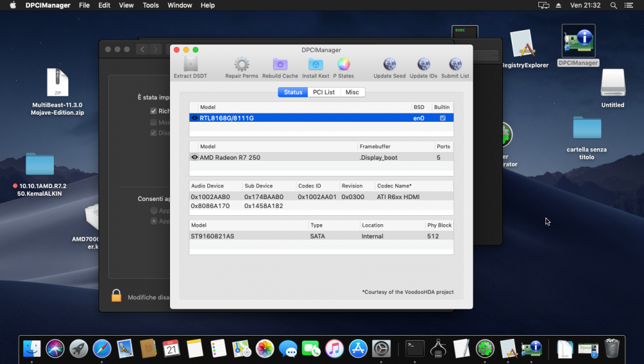The image size is (644, 364).
Task: Open Terminal from the Dock
Action: 415,349
